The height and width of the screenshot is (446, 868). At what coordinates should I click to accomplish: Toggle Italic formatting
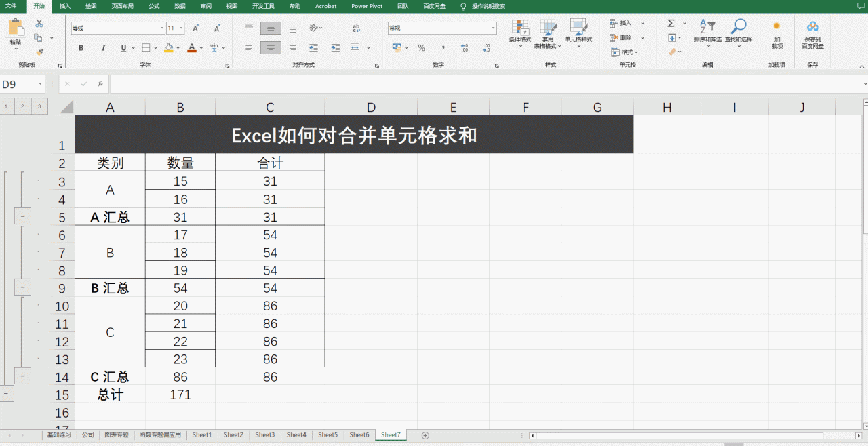click(x=102, y=48)
